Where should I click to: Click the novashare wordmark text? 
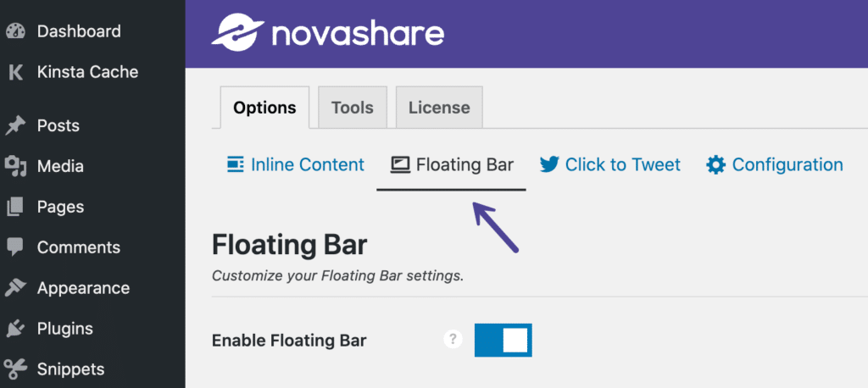point(358,35)
